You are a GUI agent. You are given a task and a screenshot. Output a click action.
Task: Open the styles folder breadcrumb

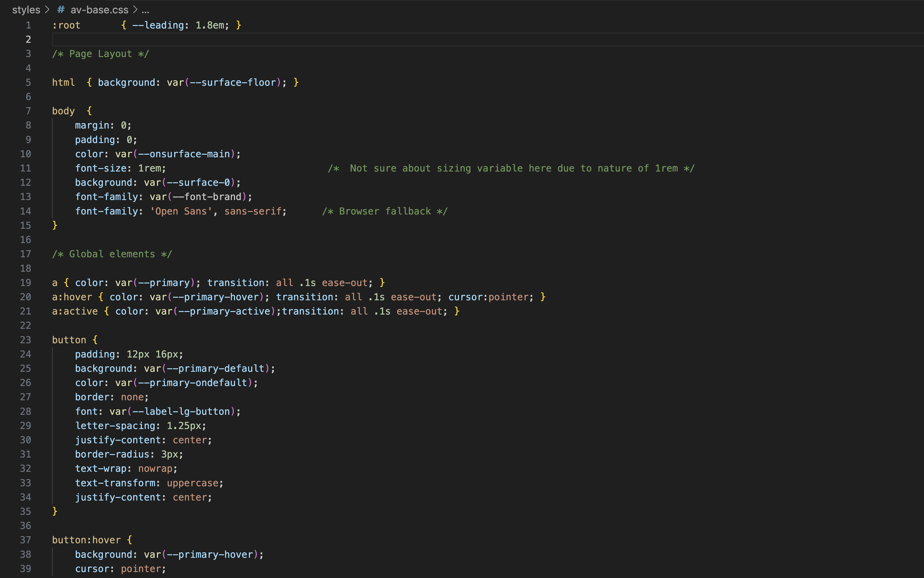[26, 10]
